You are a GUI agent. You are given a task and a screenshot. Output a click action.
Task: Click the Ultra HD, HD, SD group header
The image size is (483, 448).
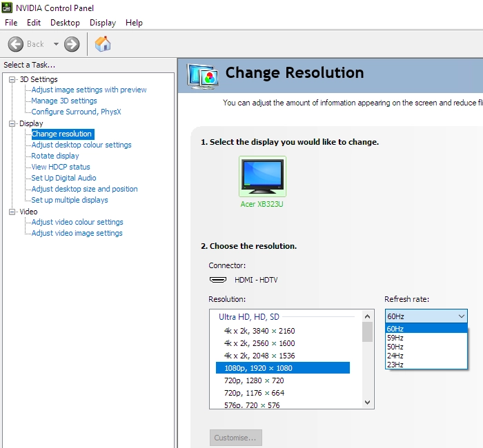(249, 317)
